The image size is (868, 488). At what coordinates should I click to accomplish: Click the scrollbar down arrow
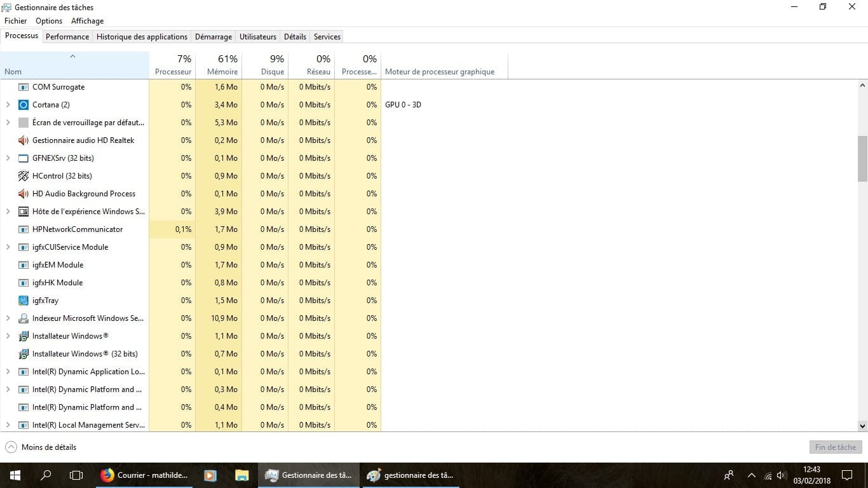(862, 426)
